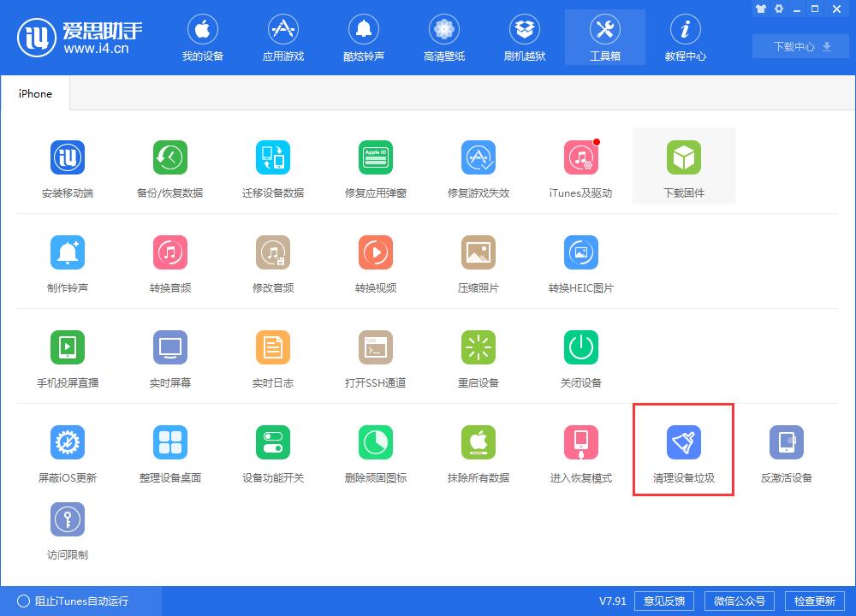This screenshot has height=616, width=856.
Task: Open 意见反馈 feedback page
Action: 663,601
